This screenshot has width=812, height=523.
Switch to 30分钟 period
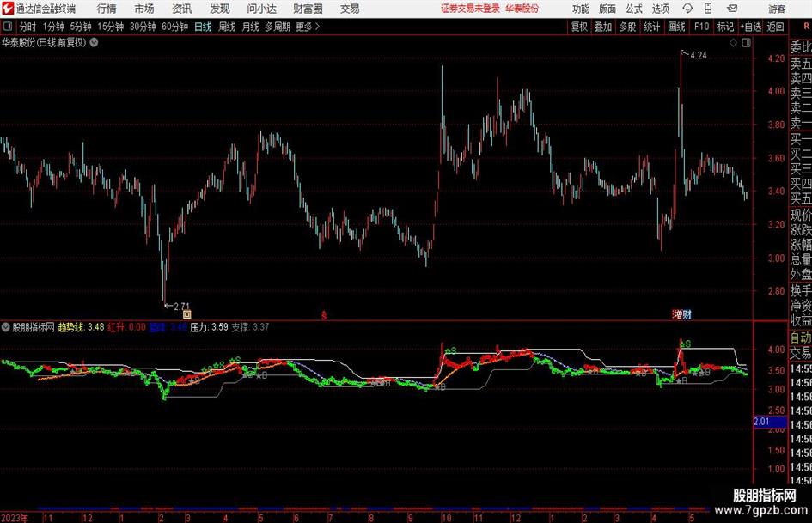tap(143, 27)
